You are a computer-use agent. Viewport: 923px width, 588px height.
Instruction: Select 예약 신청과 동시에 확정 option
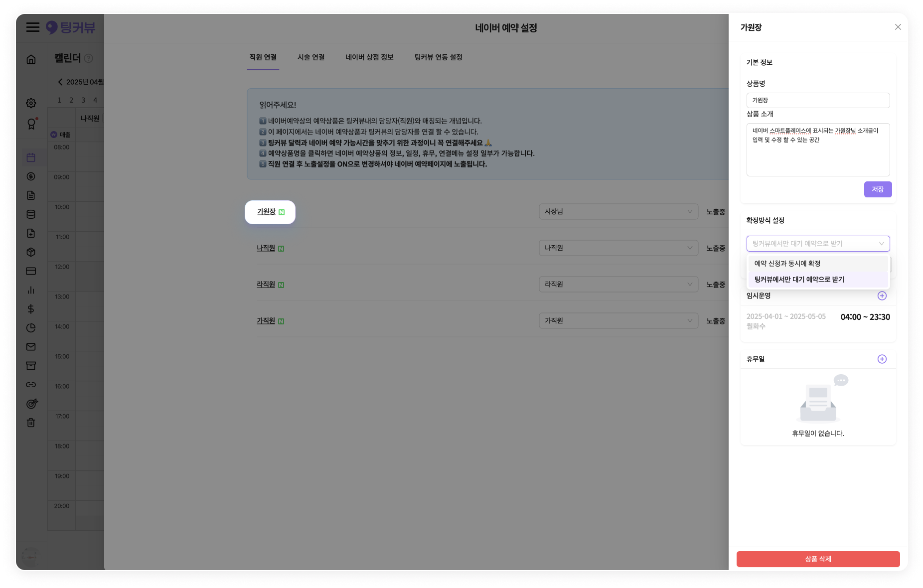pos(818,264)
